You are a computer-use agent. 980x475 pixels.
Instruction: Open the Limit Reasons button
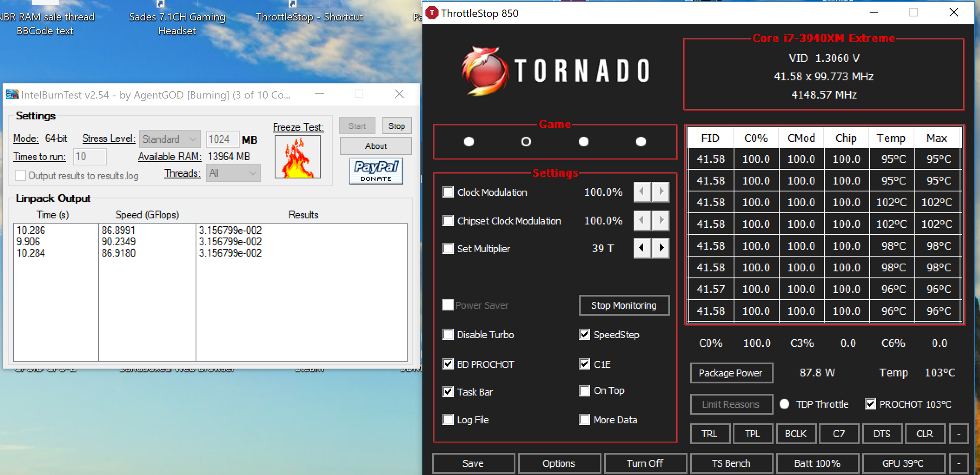pos(731,404)
